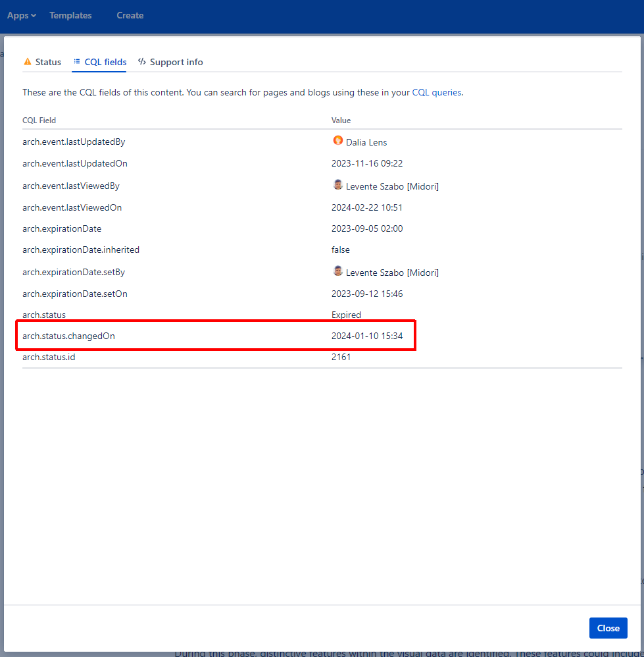Click the 2023-11-16 09:22 value
The height and width of the screenshot is (657, 644).
click(x=367, y=163)
